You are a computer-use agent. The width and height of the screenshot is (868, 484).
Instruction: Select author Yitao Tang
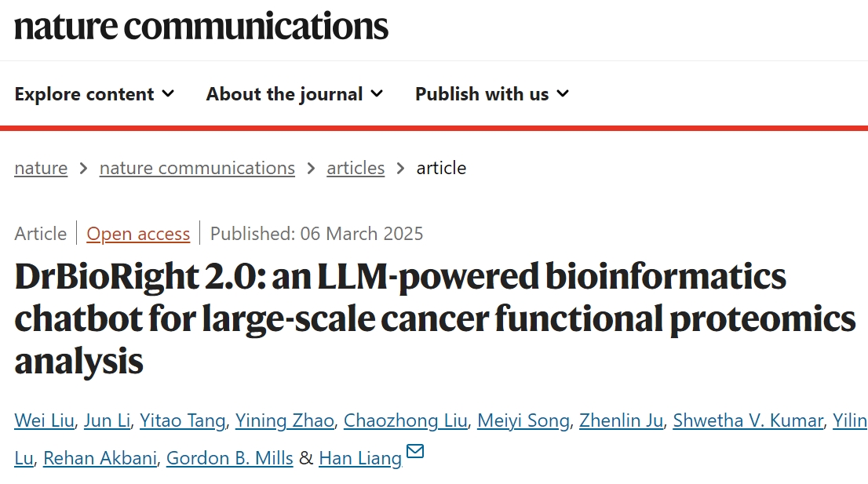(184, 421)
